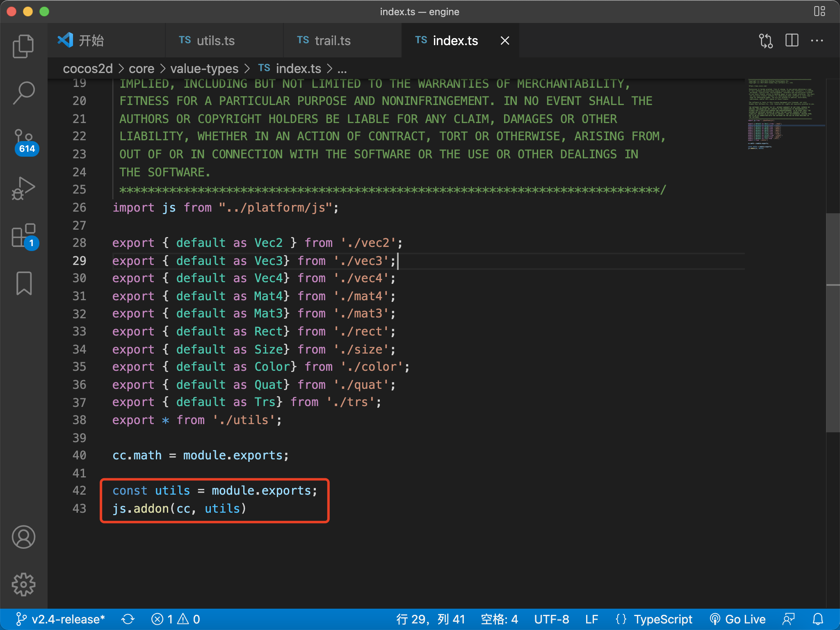Screen dimensions: 840x630
Task: Customize layout via title bar icon
Action: point(819,11)
